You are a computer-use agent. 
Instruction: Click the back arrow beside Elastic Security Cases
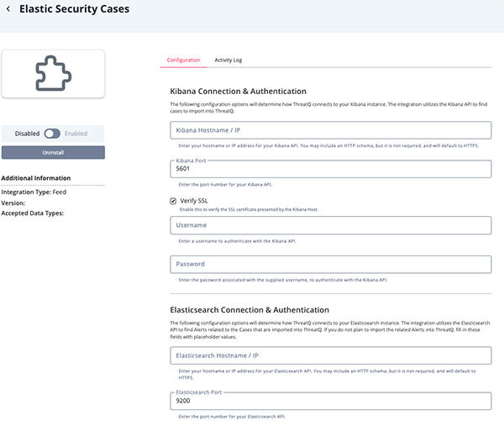[8, 10]
